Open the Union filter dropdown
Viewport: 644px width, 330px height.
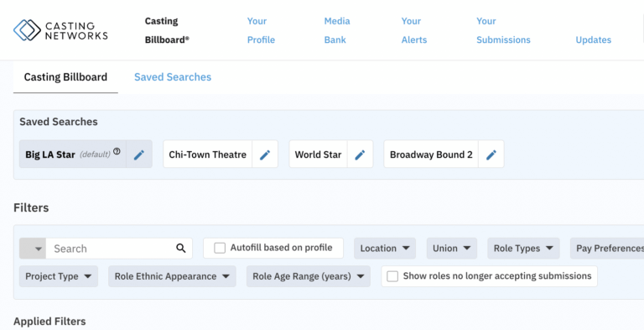coord(452,248)
